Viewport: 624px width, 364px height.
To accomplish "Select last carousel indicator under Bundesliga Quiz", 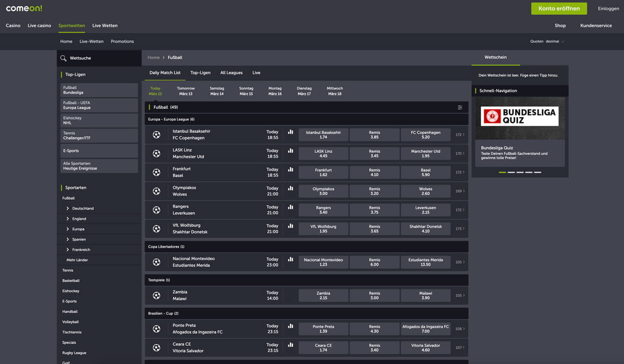I will pyautogui.click(x=538, y=172).
